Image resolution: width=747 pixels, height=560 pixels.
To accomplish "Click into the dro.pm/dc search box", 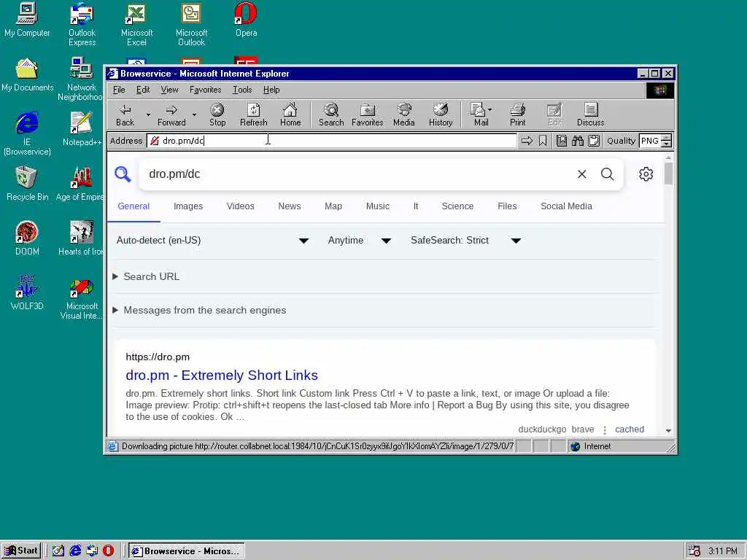I will point(357,174).
